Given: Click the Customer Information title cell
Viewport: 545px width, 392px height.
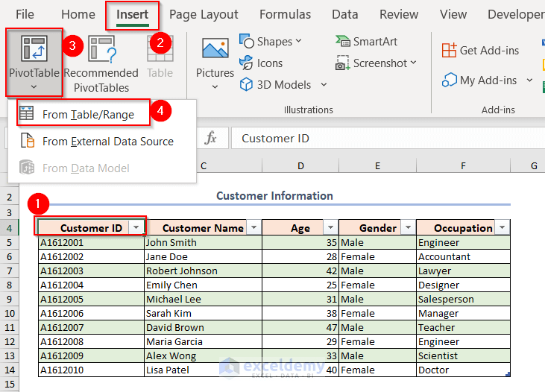Looking at the screenshot, I should (274, 196).
